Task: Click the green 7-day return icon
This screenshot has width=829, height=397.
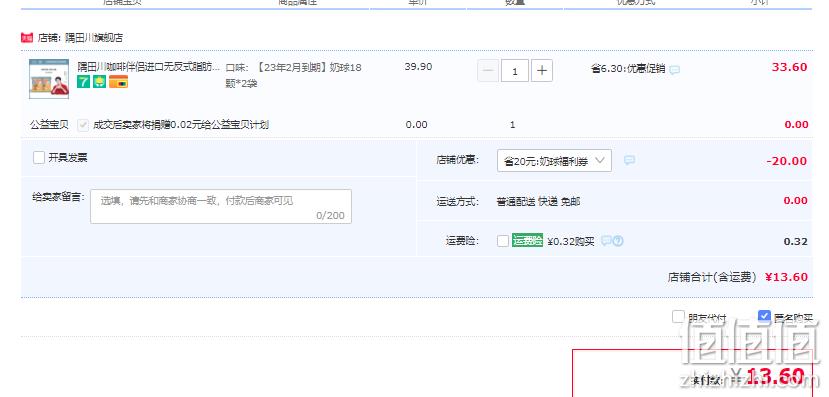Action: [84, 81]
